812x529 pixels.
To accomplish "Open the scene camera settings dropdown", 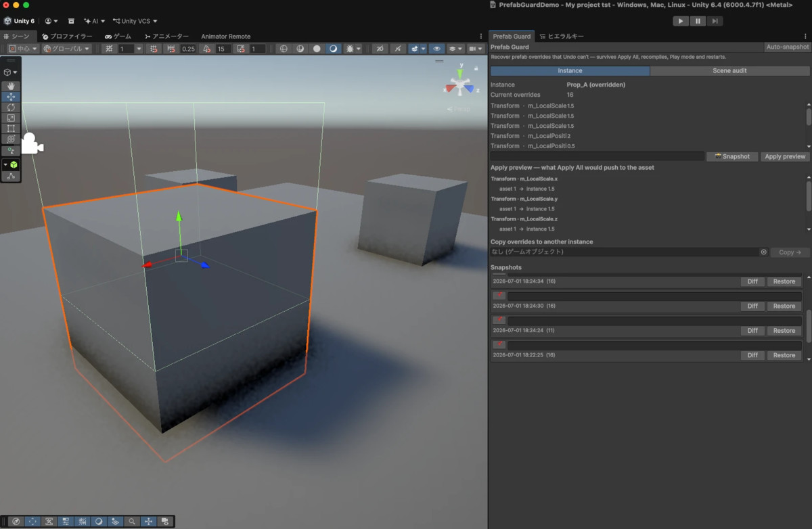I will (477, 49).
